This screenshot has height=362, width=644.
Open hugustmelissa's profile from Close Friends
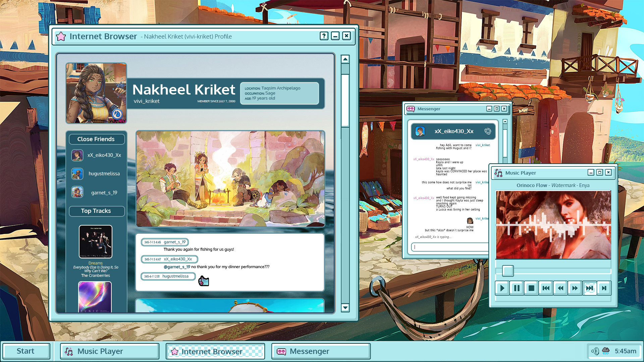[x=104, y=174]
